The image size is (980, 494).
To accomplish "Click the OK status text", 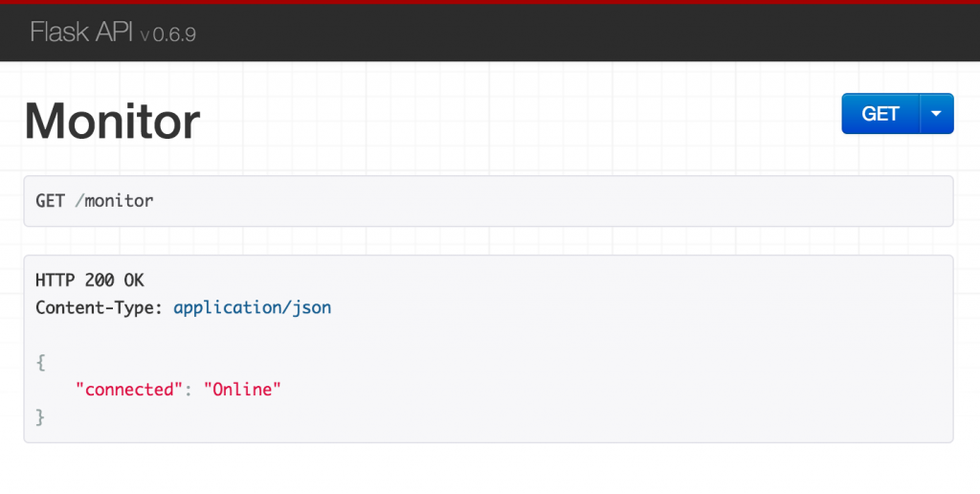I will coord(134,281).
